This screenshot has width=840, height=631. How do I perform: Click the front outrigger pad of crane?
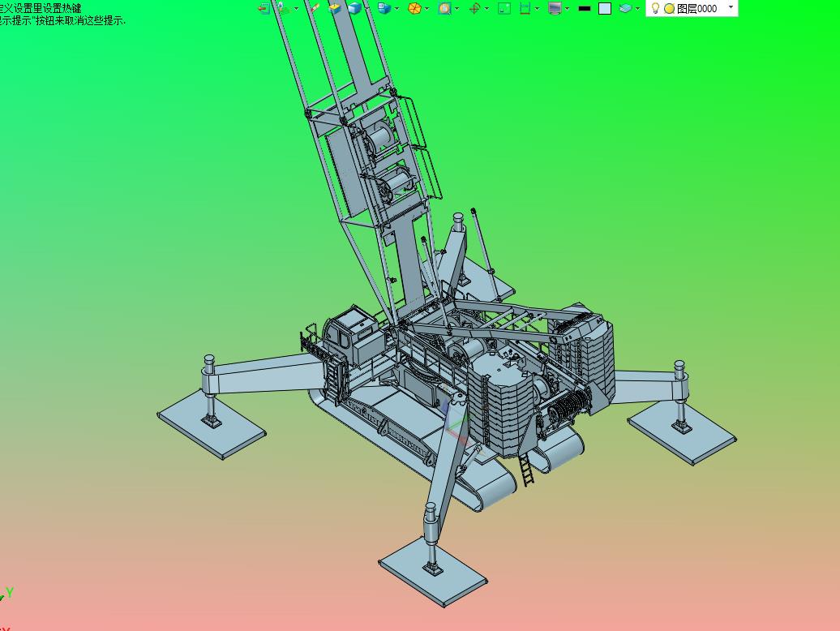point(433,572)
